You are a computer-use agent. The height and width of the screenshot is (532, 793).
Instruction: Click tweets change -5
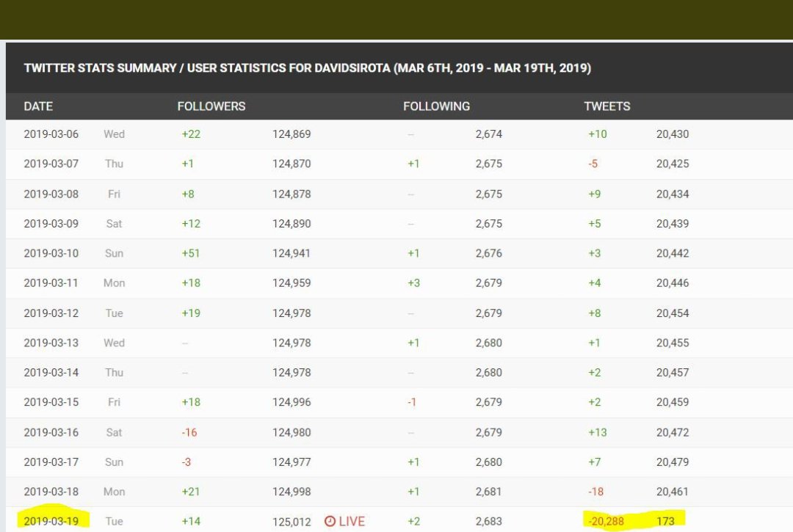click(x=593, y=164)
